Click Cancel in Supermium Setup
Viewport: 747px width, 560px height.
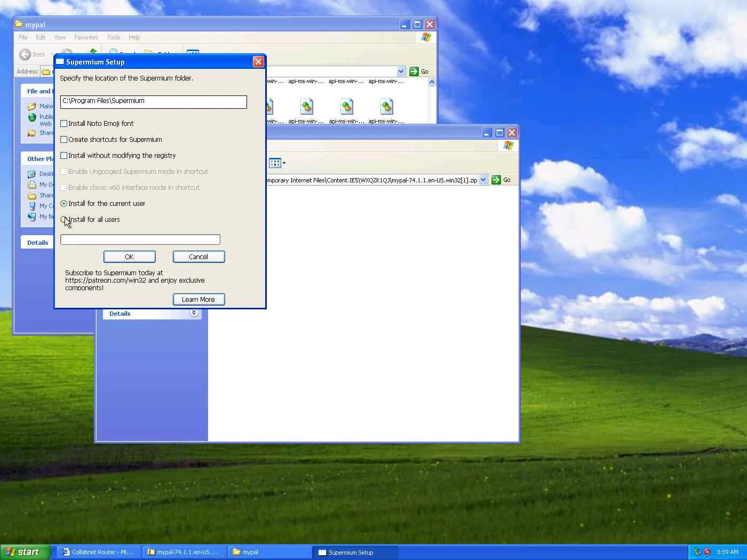198,257
